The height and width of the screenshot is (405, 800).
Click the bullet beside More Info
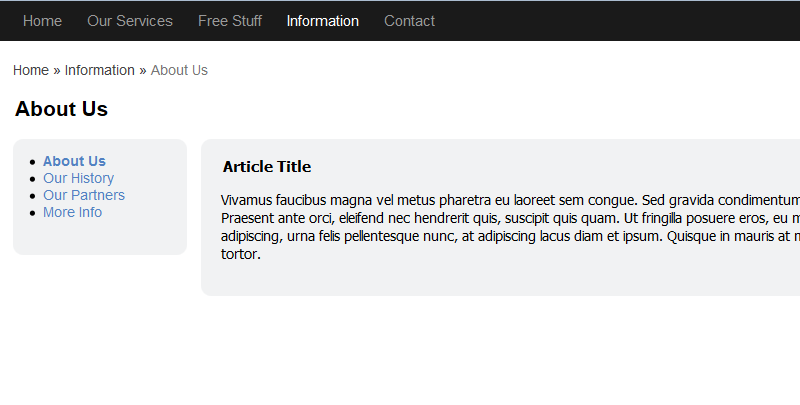point(33,213)
